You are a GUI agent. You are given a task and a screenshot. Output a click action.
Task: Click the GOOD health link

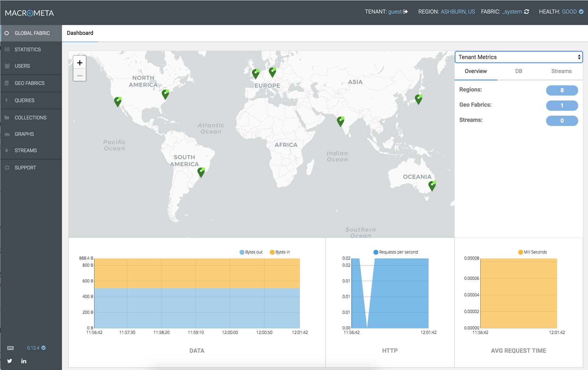569,12
